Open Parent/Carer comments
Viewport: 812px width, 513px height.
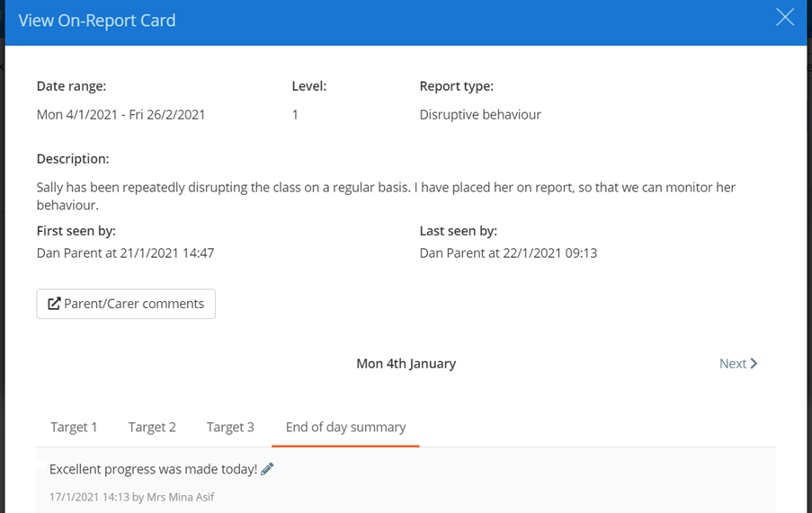pyautogui.click(x=126, y=304)
